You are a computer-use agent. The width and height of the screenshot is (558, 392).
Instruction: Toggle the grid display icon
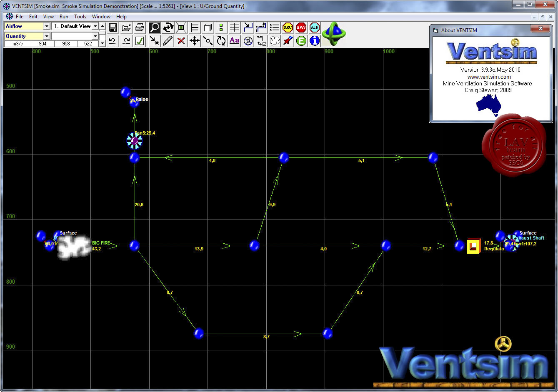tap(235, 28)
